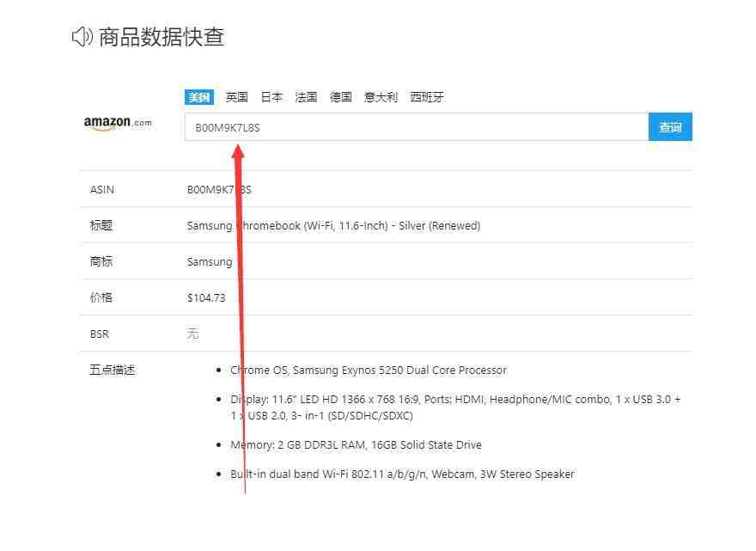Click the Samsung Chromebook product title
The image size is (756, 551).
pyautogui.click(x=333, y=226)
